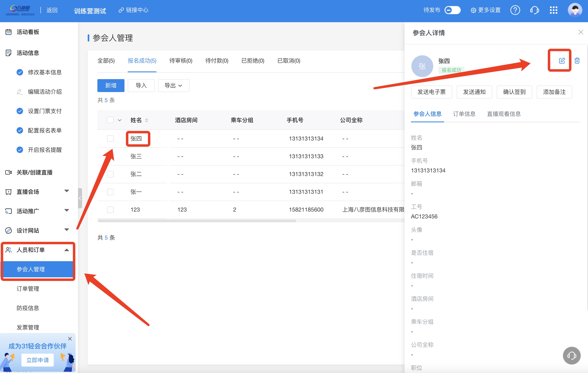Open More Settings gear option
588x373 pixels.
[x=485, y=10]
